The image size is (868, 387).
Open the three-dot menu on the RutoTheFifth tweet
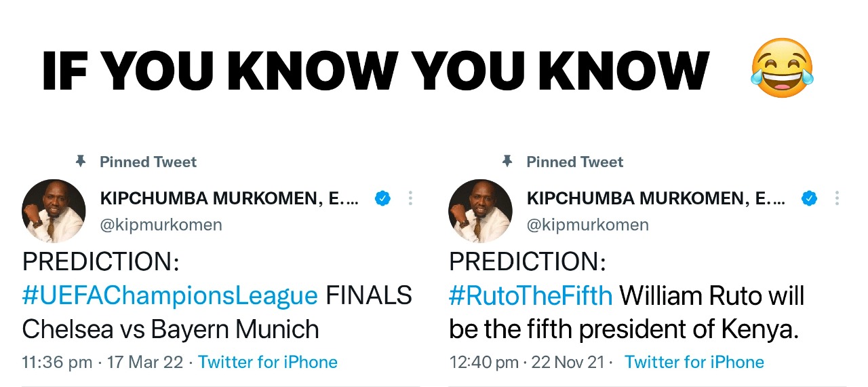point(837,198)
